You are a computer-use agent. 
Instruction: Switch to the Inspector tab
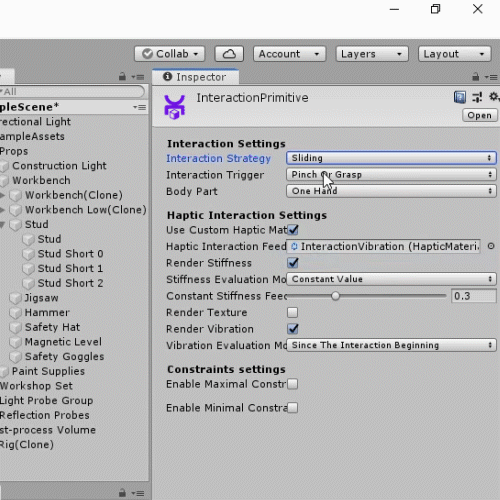click(195, 77)
